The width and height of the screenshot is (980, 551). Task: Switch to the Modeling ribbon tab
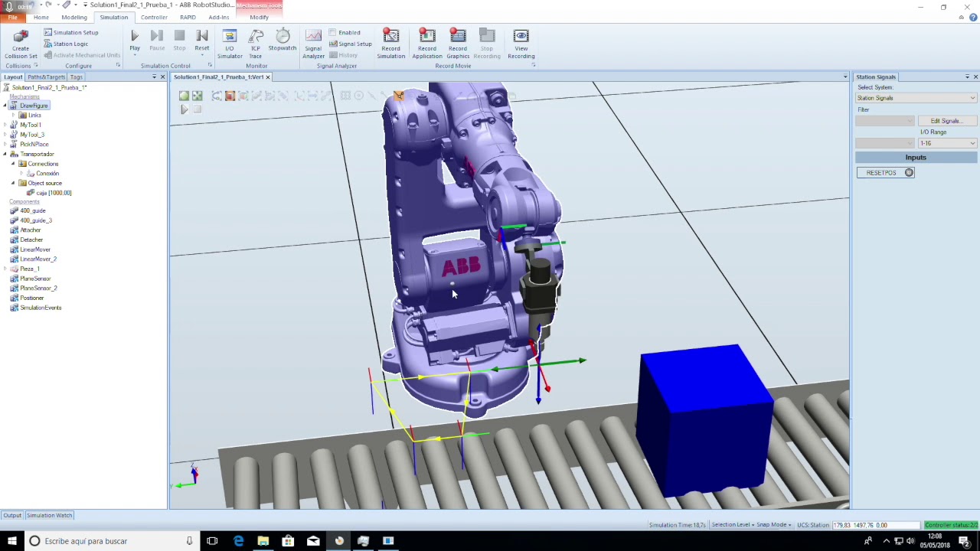click(x=74, y=17)
